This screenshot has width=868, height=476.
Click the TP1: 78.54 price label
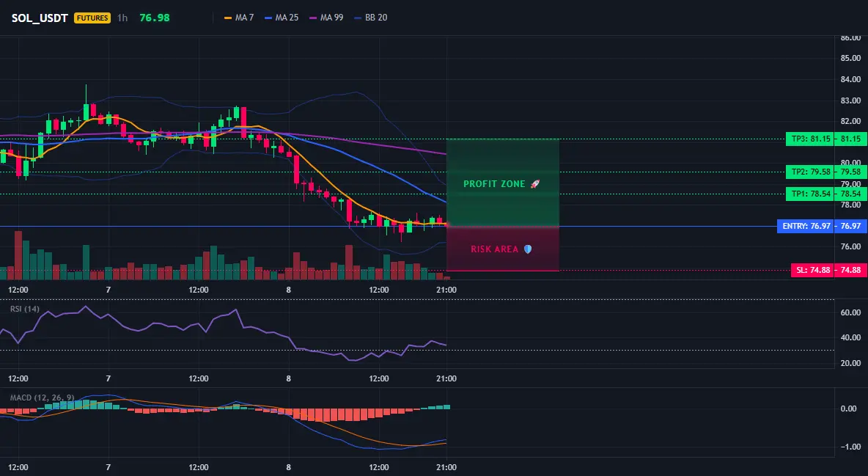pos(810,194)
